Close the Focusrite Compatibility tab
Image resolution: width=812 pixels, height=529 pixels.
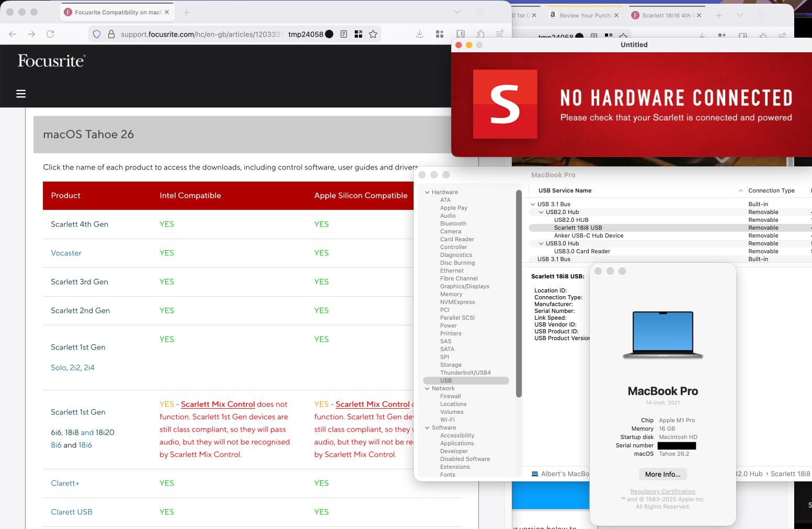[x=167, y=12]
